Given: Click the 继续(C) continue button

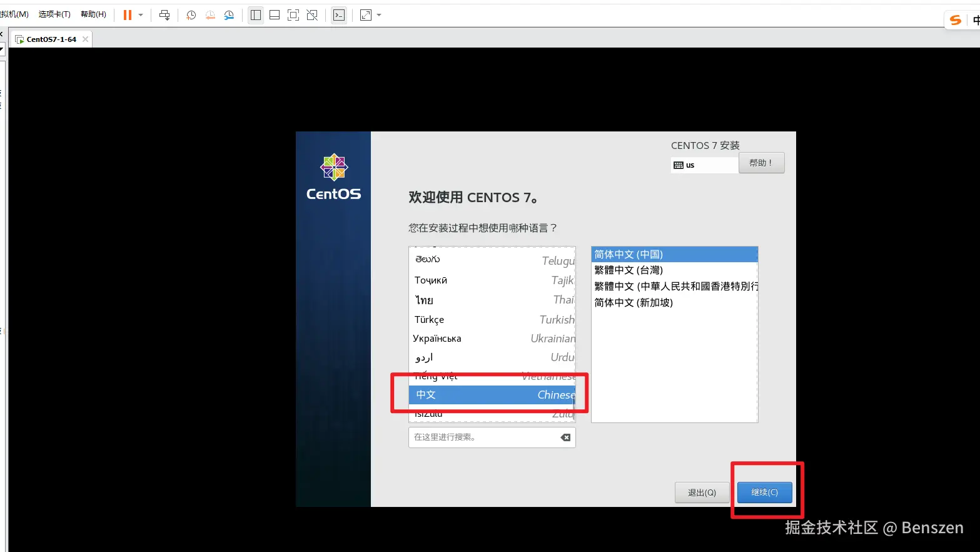Looking at the screenshot, I should pyautogui.click(x=764, y=493).
